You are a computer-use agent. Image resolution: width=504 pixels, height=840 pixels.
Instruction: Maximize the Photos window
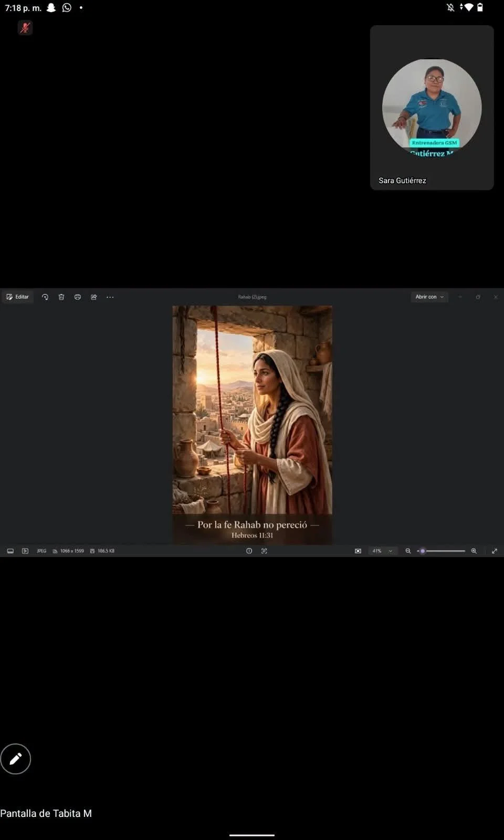[478, 297]
